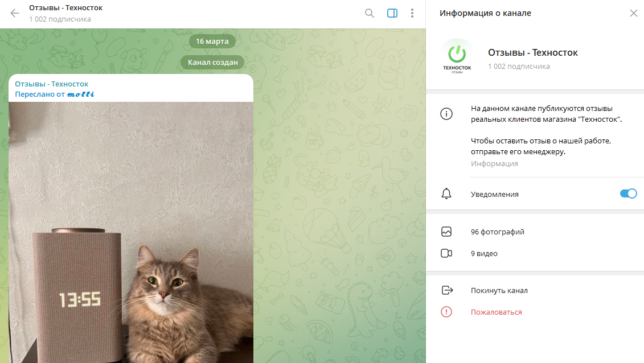
Task: Open 9 видео shared media
Action: click(x=484, y=254)
